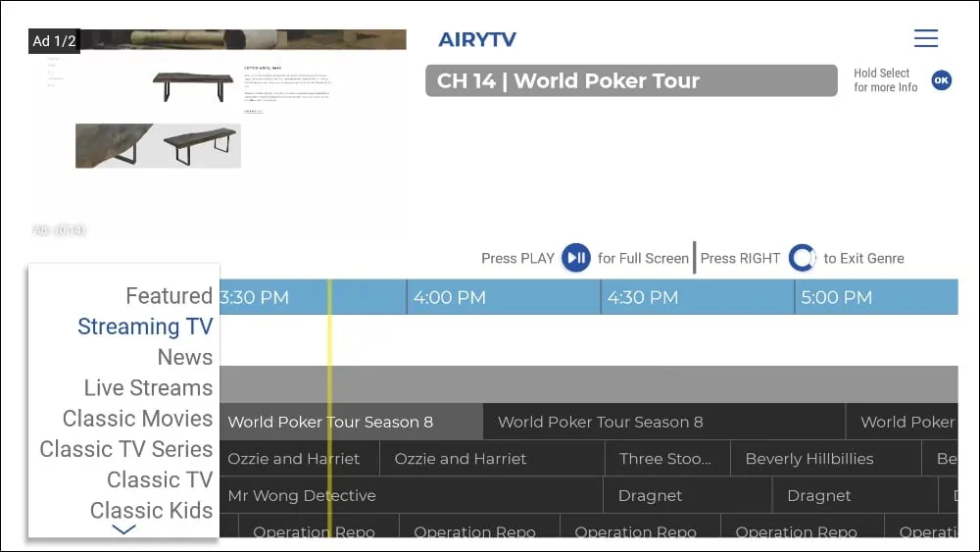Screen dimensions: 980x552
Task: Select the Featured genre
Action: pyautogui.click(x=169, y=296)
